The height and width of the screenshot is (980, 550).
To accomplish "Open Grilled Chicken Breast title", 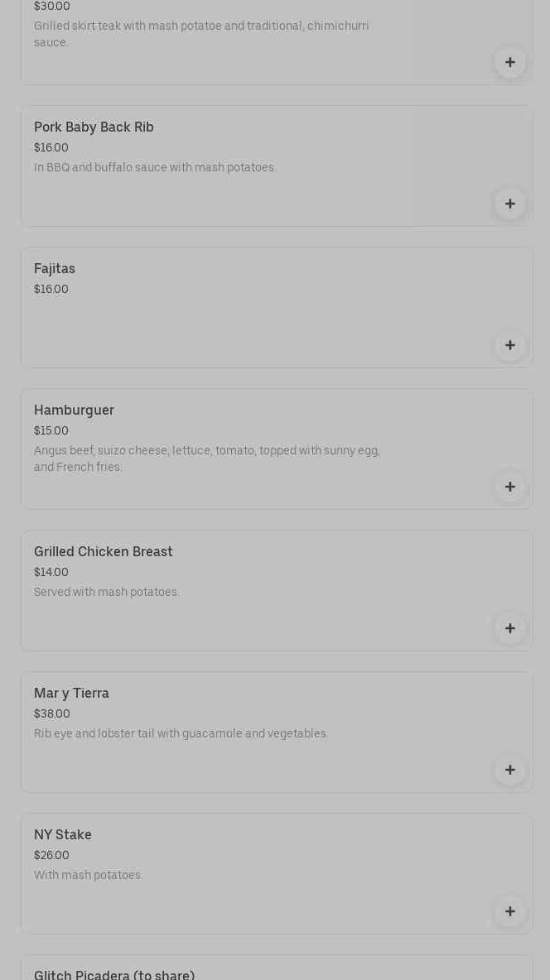I will tap(104, 552).
